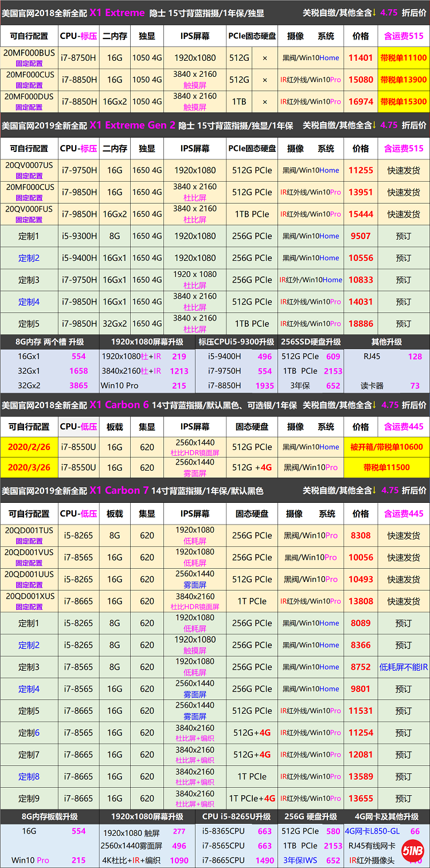The image size is (430, 868).
Task: Click the blue 低耗屏不能IR note
Action: (x=404, y=667)
